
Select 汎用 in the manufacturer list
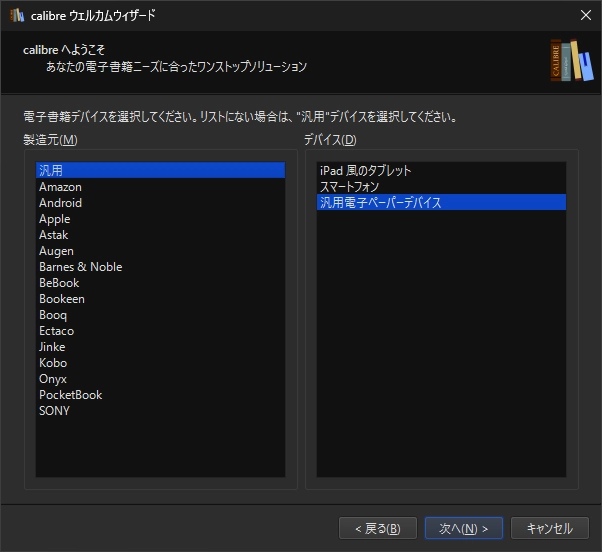[x=160, y=170]
